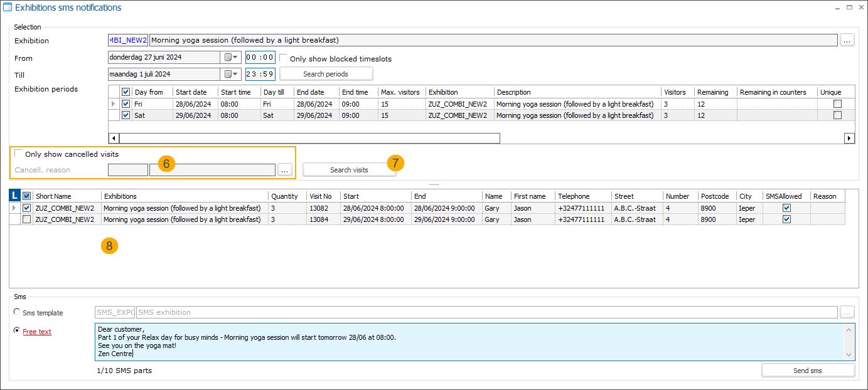Click the Search periods button
868x390 pixels.
point(326,73)
